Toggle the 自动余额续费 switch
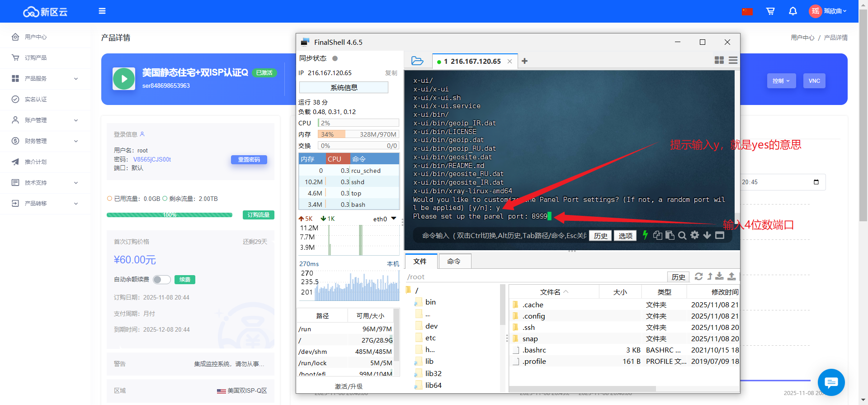The height and width of the screenshot is (405, 868). [161, 280]
